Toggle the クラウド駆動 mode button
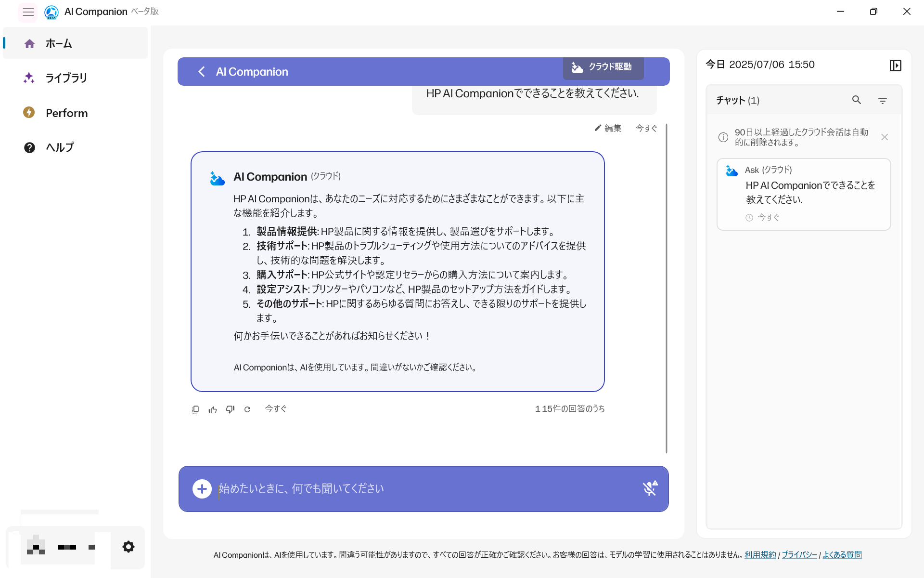The height and width of the screenshot is (578, 924). pos(603,67)
